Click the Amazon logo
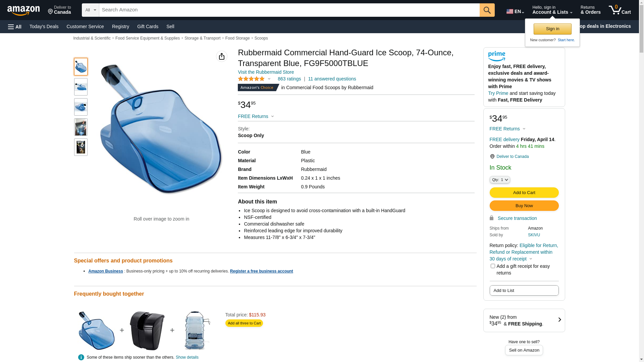This screenshot has height=362, width=644. 23,10
